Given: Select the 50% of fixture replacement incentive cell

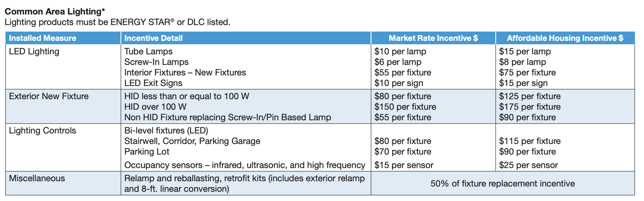Looking at the screenshot, I should (502, 184).
